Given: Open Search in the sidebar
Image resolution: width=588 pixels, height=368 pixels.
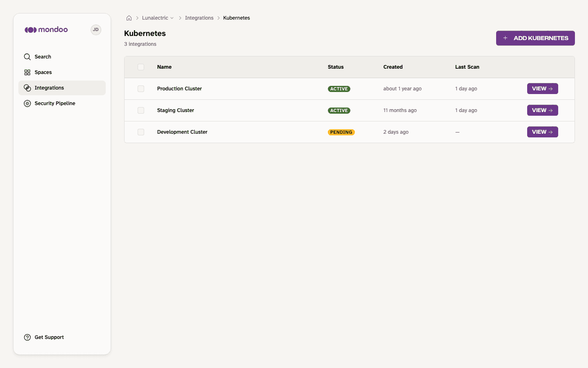Looking at the screenshot, I should 62,57.
